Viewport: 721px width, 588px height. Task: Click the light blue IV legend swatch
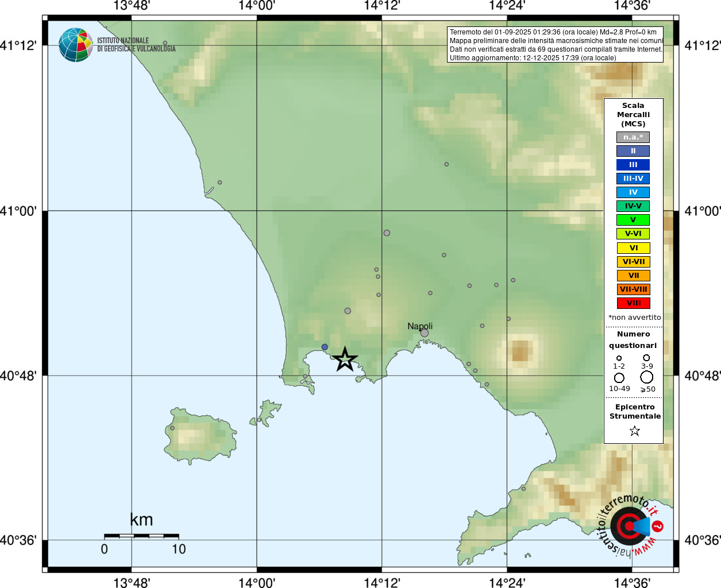[x=633, y=192]
